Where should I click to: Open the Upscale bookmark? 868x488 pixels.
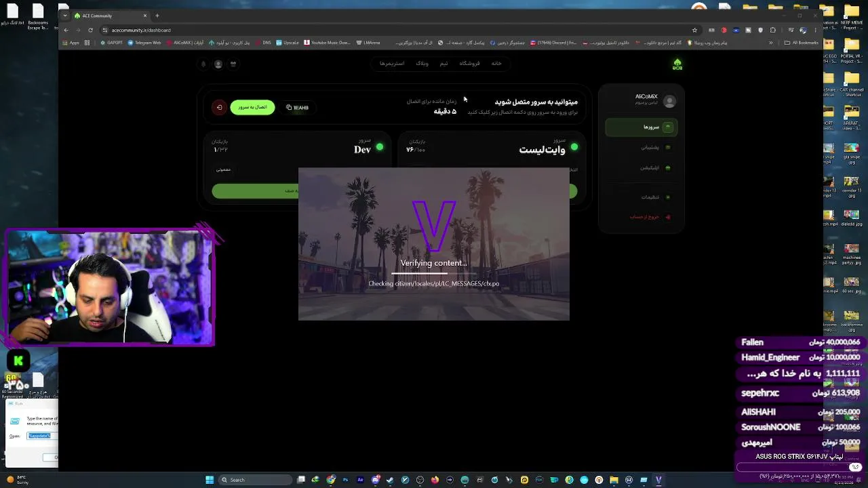288,43
